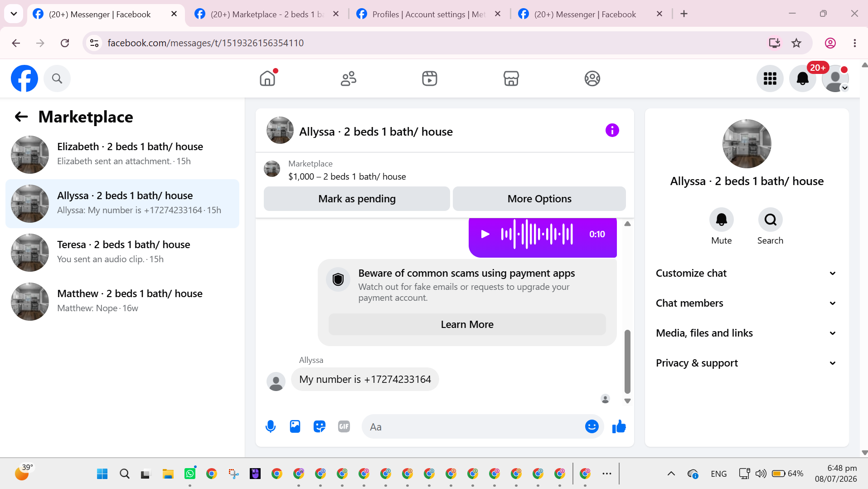868x489 pixels.
Task: Expand Privacy & support section
Action: pyautogui.click(x=746, y=363)
